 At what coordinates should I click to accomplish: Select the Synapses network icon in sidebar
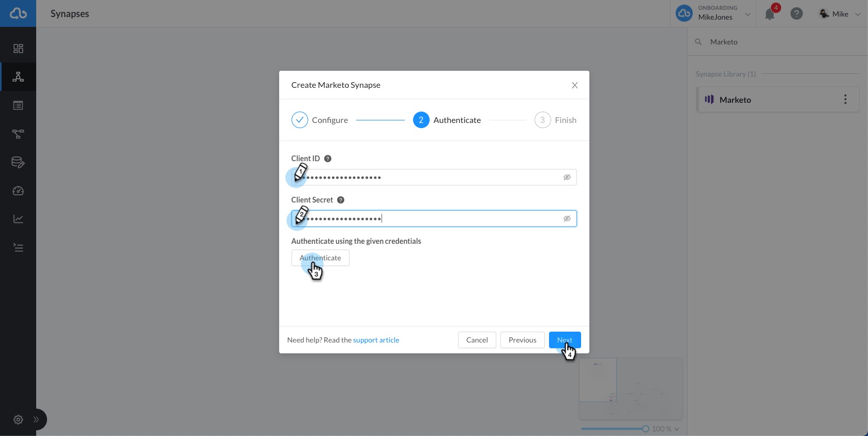(x=18, y=77)
